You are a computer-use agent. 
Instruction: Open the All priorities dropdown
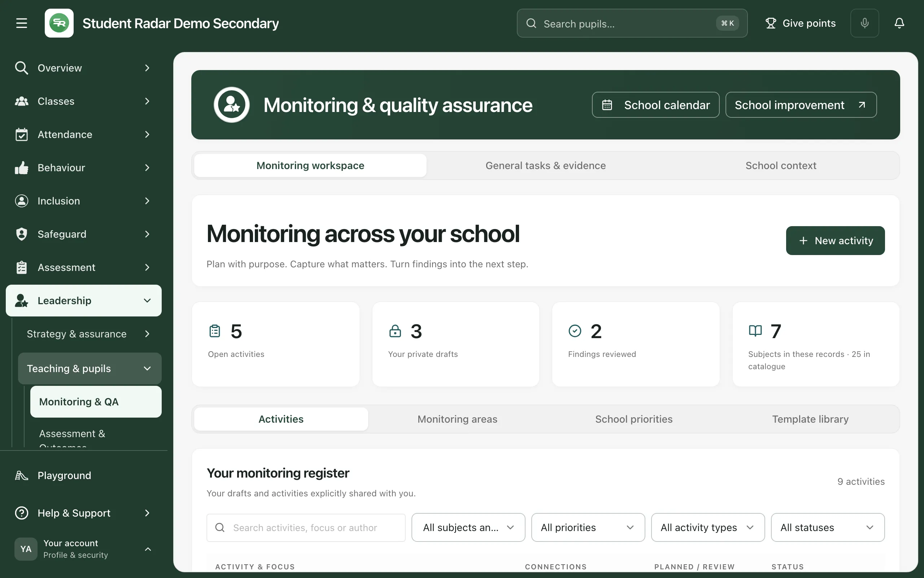(588, 527)
